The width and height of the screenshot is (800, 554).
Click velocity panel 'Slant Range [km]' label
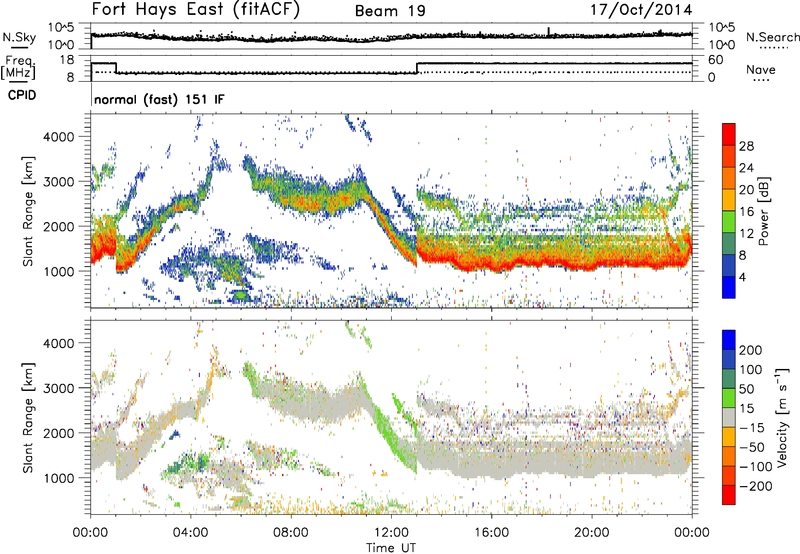point(28,418)
